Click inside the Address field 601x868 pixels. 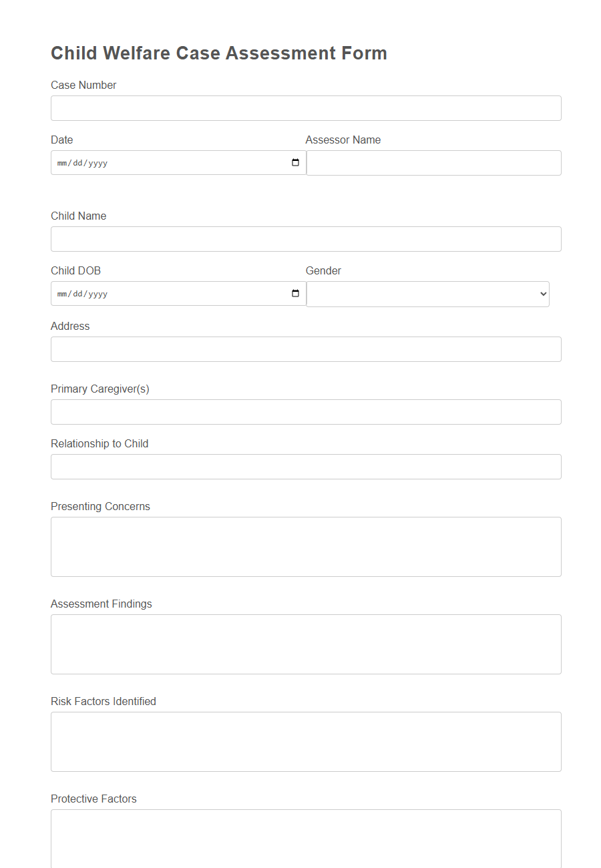[306, 349]
